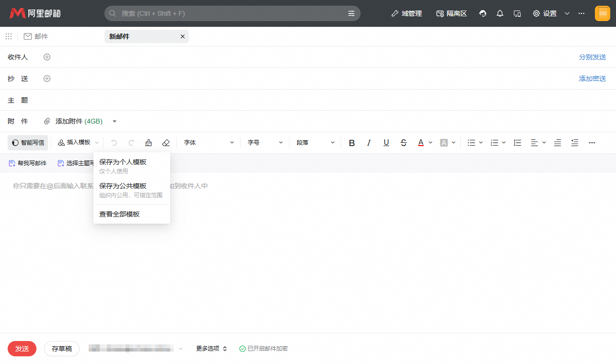This screenshot has height=364, width=616.
Task: Open the 字体 font dropdown
Action: (x=209, y=143)
